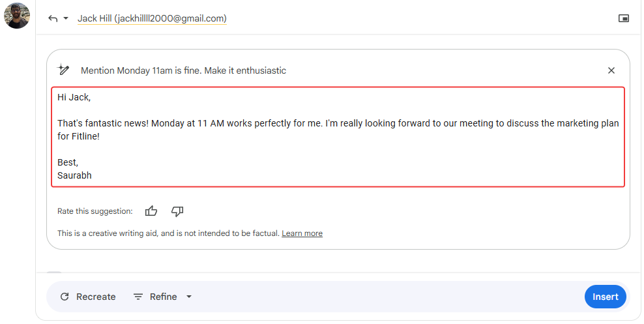Open the Learn more link
The width and height of the screenshot is (644, 324).
302,233
